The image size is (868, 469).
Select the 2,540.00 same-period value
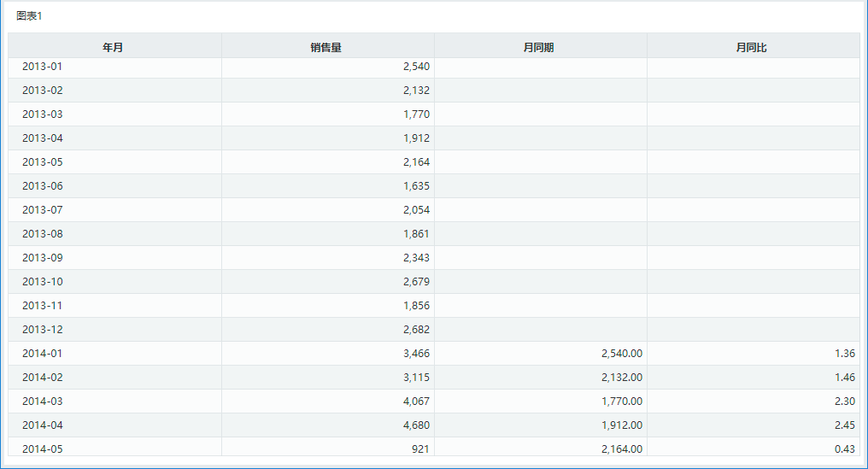pos(622,354)
